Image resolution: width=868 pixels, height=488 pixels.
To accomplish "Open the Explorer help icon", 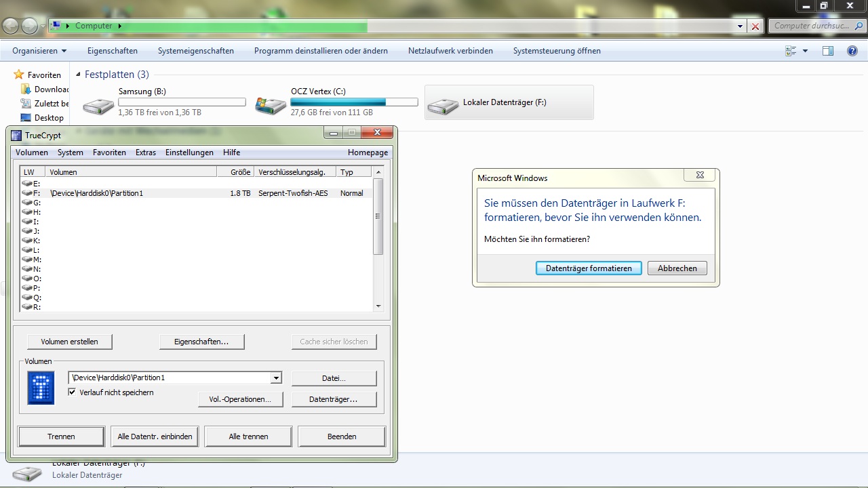I will [x=852, y=51].
